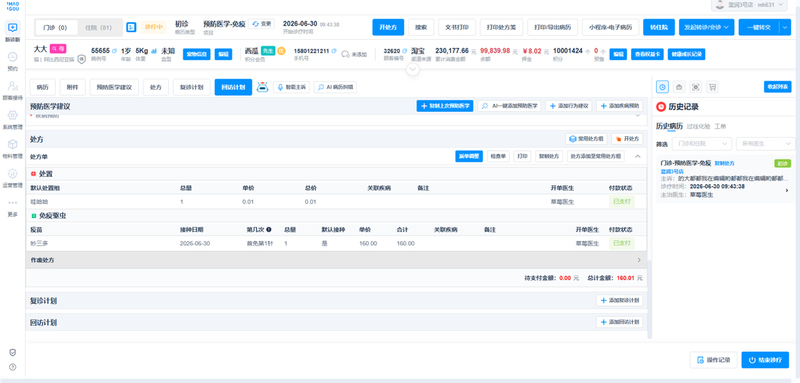The image size is (800, 383).
Task: Select the history clock icon in right panel
Action: 662,87
